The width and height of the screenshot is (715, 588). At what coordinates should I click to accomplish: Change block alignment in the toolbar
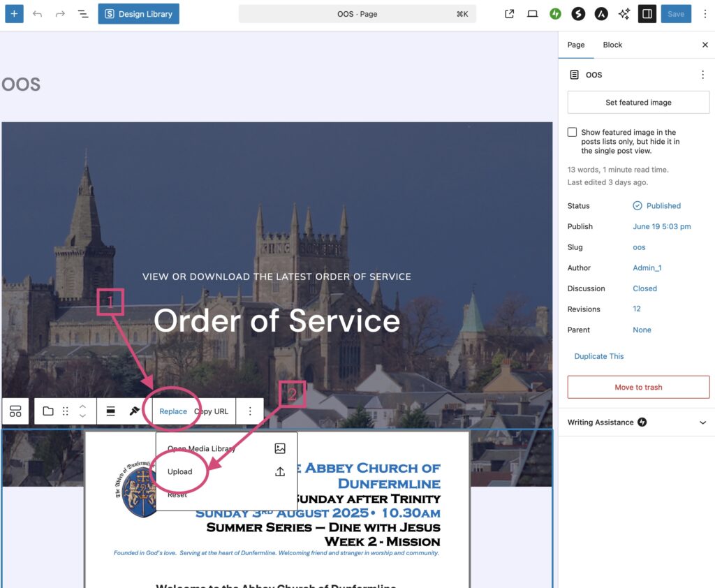click(x=110, y=411)
